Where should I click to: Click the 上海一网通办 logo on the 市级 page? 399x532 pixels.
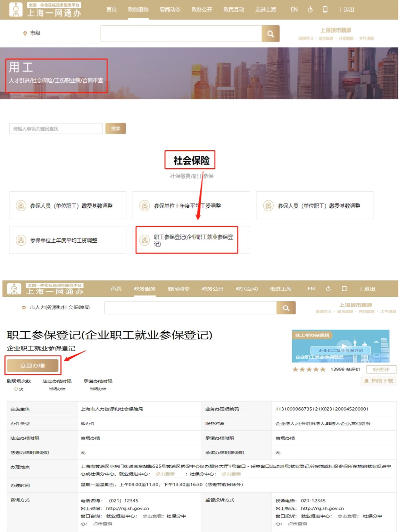45,10
